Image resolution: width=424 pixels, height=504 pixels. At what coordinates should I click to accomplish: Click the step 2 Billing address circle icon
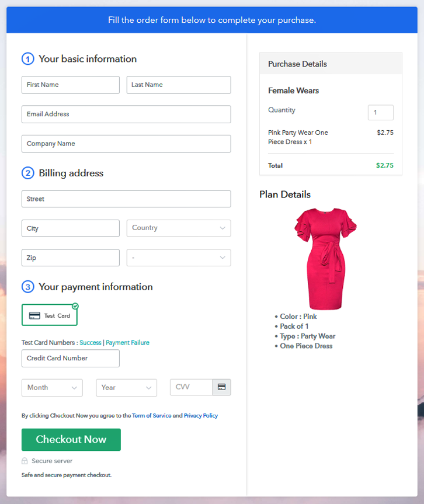pyautogui.click(x=27, y=173)
